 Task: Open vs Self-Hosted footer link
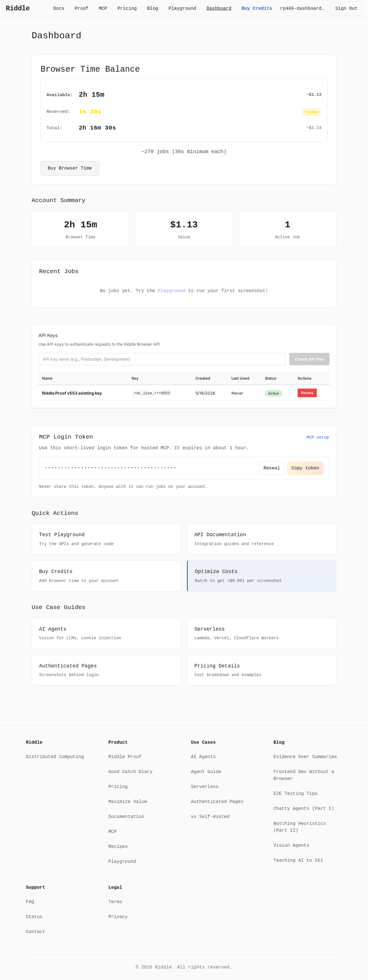click(x=210, y=817)
